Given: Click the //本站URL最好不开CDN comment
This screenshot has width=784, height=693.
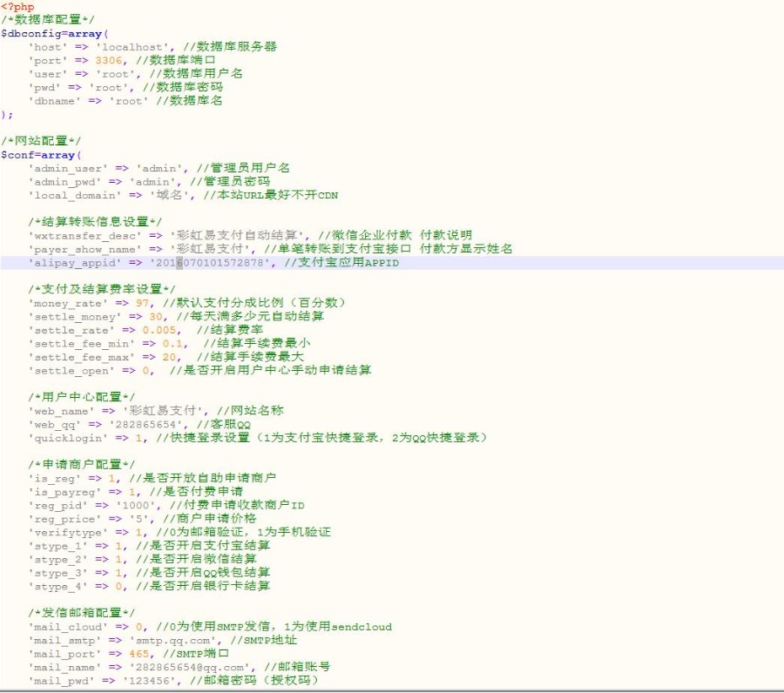Looking at the screenshot, I should click(271, 195).
